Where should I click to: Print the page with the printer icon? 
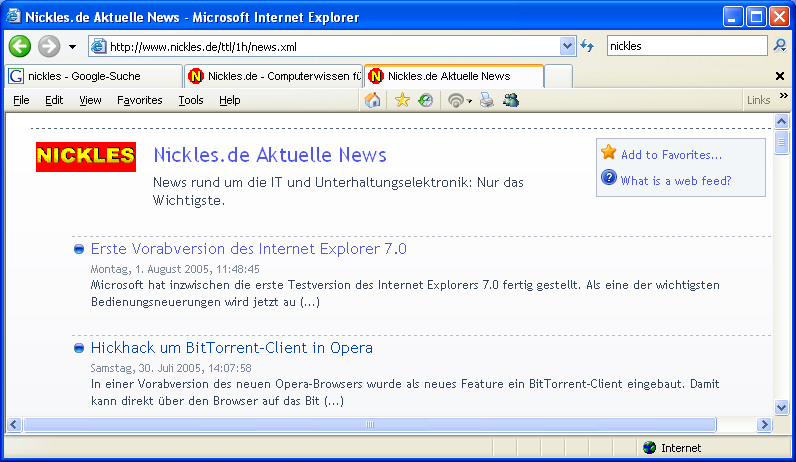(487, 100)
